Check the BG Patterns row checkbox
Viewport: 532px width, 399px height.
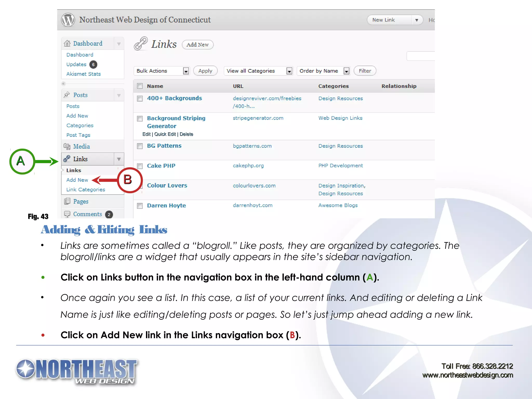click(140, 146)
